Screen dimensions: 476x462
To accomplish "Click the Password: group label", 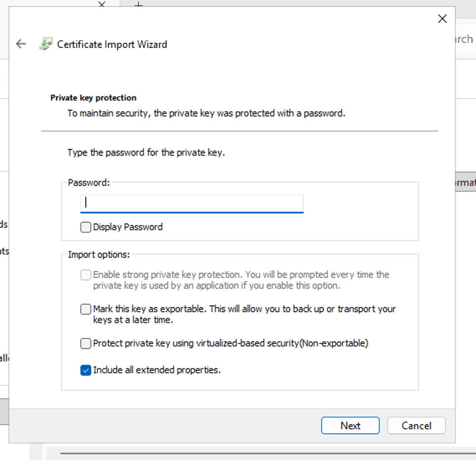I will coord(89,183).
